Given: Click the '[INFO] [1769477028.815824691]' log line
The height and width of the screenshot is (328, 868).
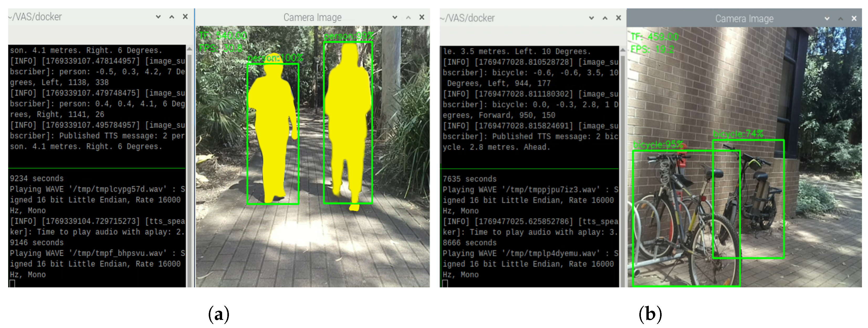Looking at the screenshot, I should pyautogui.click(x=530, y=126).
